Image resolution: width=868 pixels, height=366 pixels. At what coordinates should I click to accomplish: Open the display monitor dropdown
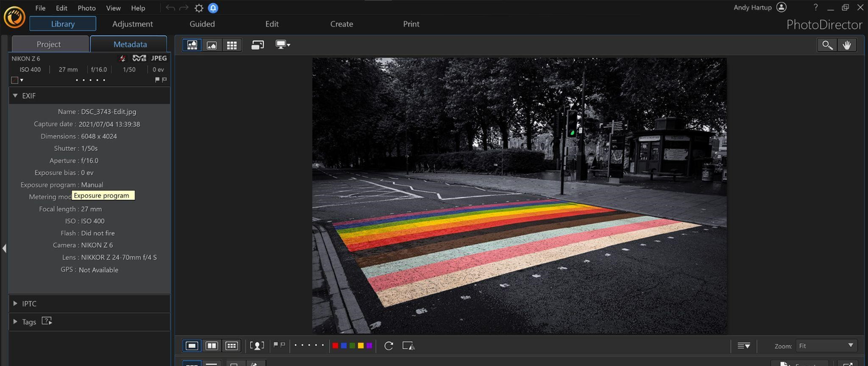point(283,45)
